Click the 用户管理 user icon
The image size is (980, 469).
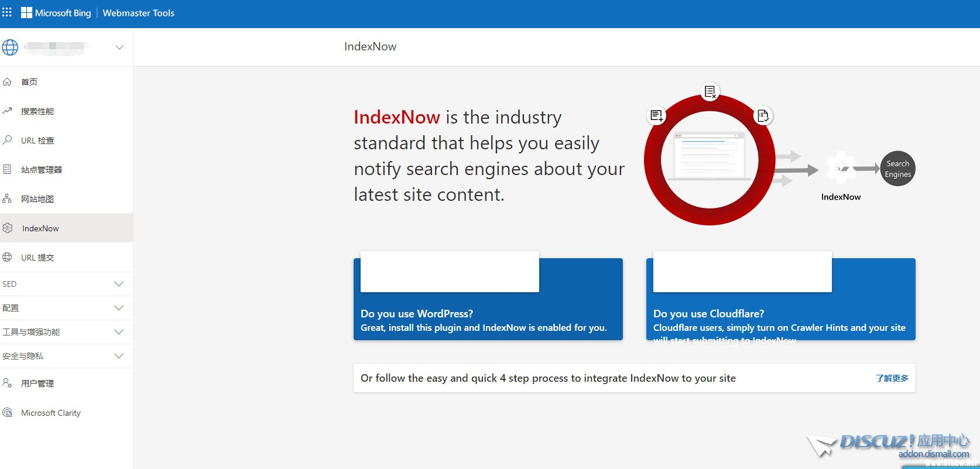pos(7,383)
